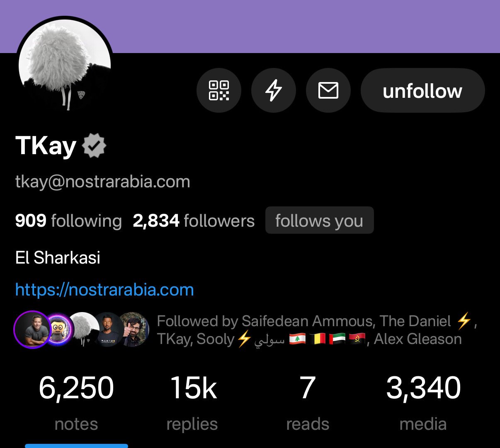Click the unfollow button

[422, 90]
